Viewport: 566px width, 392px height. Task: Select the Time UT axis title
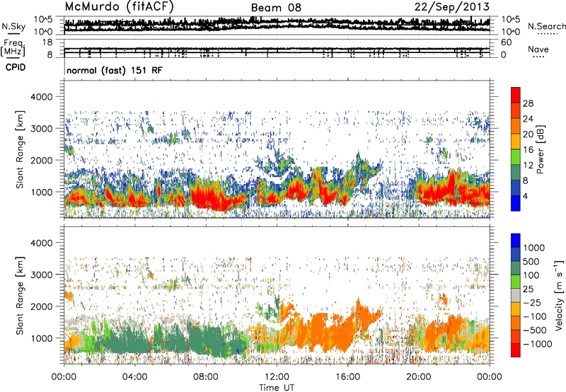click(277, 388)
